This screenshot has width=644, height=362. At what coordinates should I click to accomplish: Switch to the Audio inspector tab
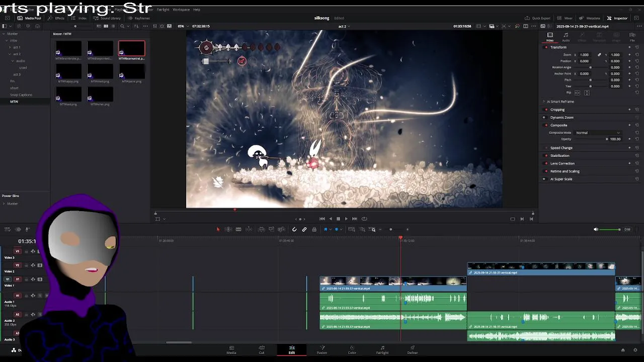pyautogui.click(x=566, y=37)
